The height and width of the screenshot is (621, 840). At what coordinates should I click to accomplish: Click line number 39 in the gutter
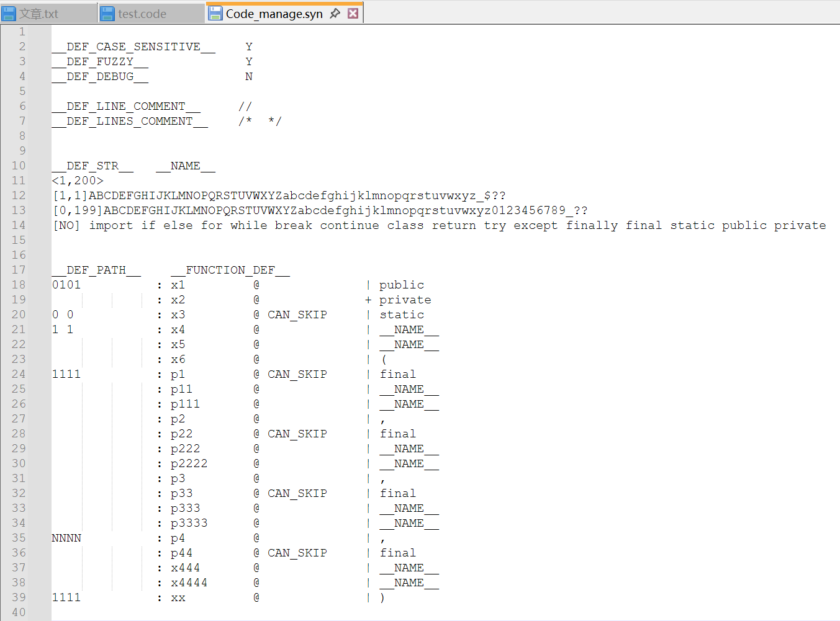click(x=19, y=597)
